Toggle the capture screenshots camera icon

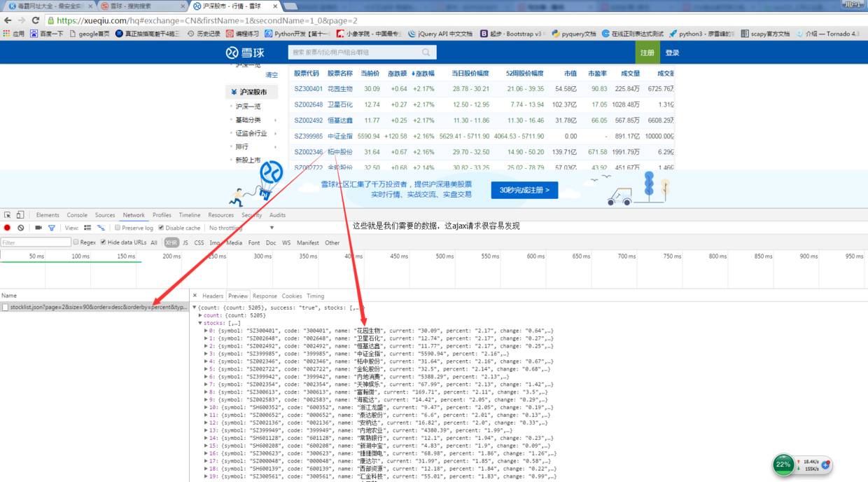coord(38,228)
